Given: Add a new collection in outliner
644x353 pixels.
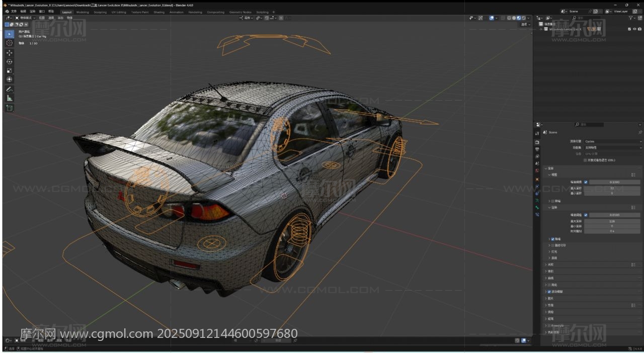Looking at the screenshot, I should point(640,18).
